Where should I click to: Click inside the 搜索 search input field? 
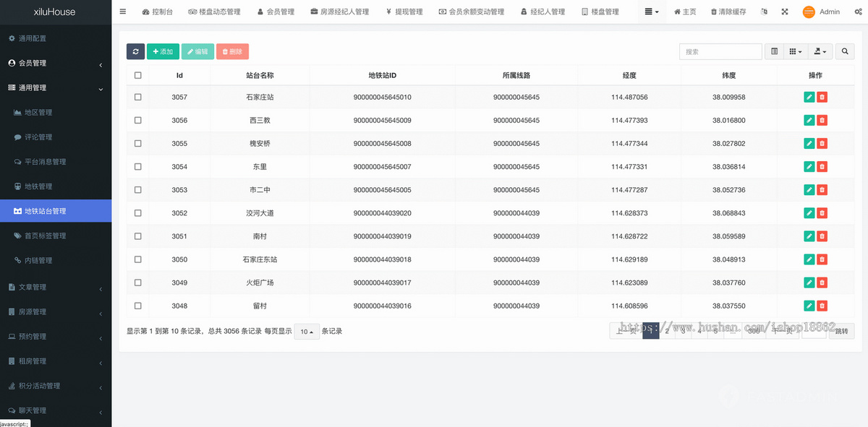tap(720, 51)
